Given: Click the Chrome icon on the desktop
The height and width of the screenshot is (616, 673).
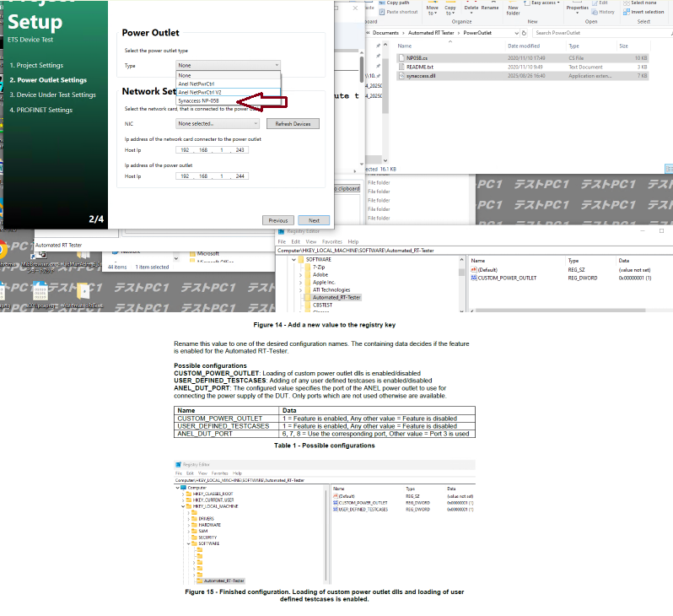Looking at the screenshot, I should (3, 250).
